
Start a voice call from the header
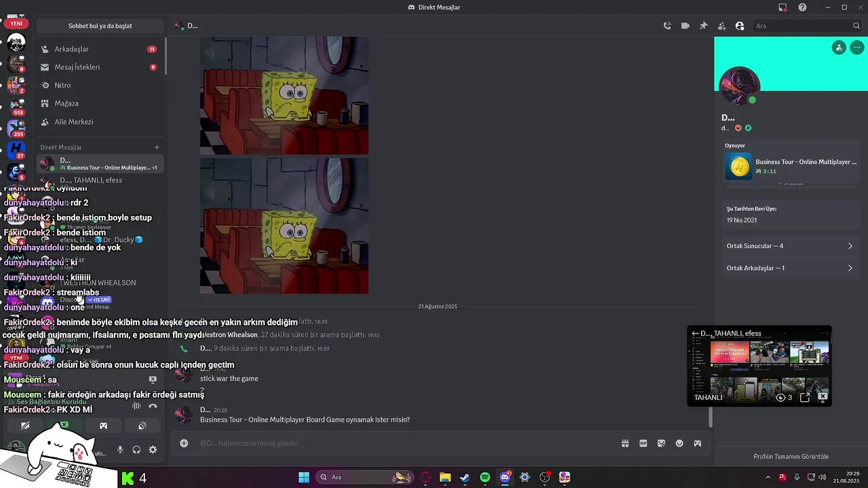tap(667, 26)
